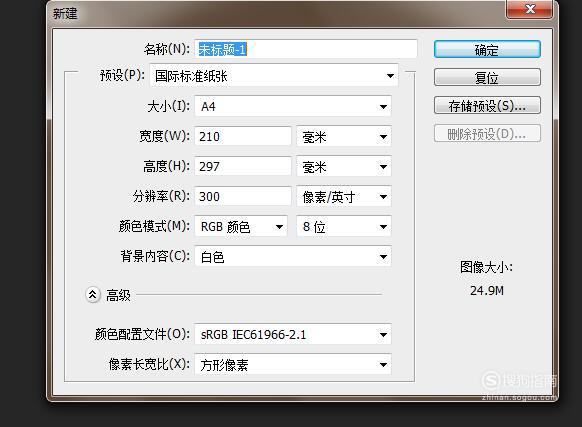Click the 分辨率 input field with 300

[x=243, y=196]
